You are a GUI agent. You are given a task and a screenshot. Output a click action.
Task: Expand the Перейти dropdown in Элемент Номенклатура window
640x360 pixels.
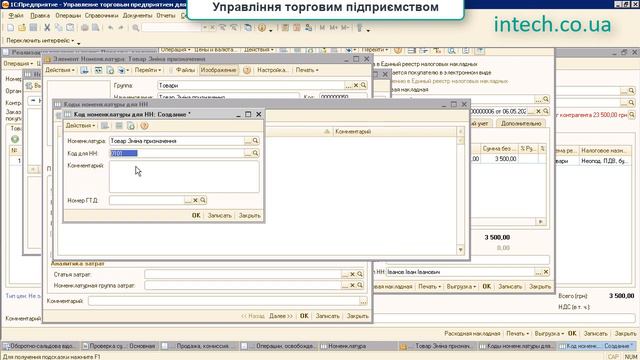148,70
